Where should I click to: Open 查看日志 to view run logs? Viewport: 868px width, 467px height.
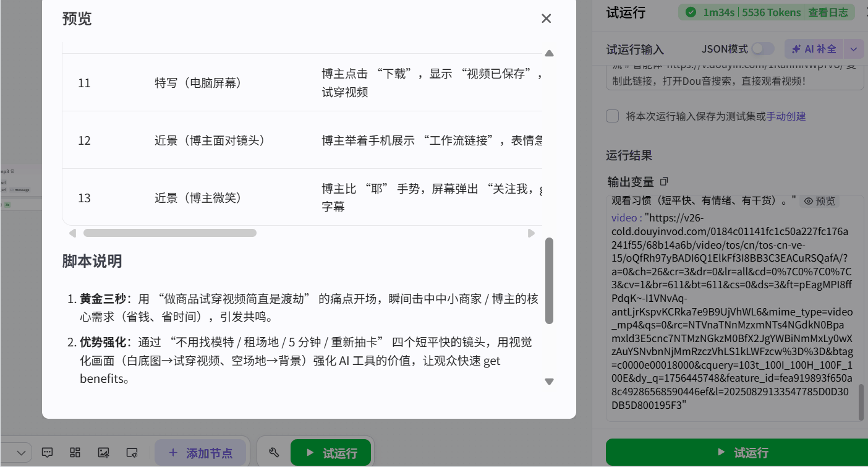828,12
